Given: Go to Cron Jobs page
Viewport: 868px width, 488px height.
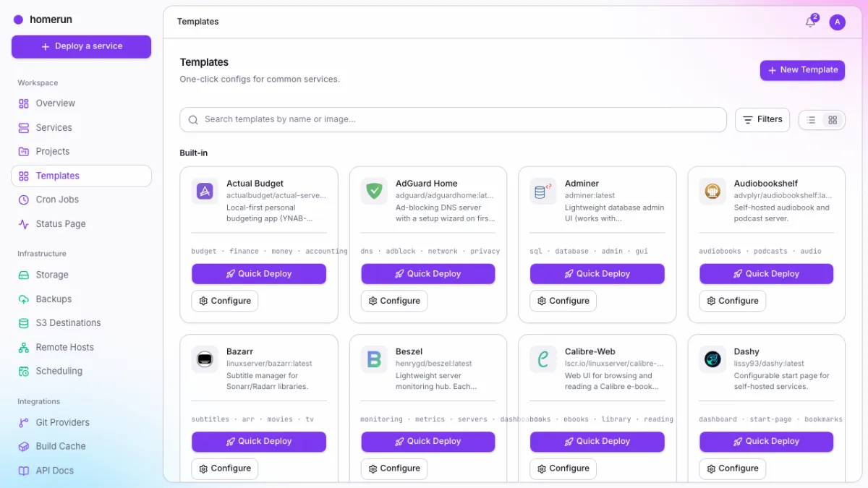Looking at the screenshot, I should click(x=81, y=200).
